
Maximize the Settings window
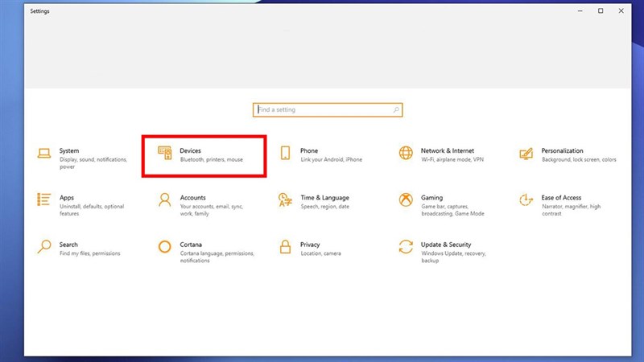pos(601,11)
